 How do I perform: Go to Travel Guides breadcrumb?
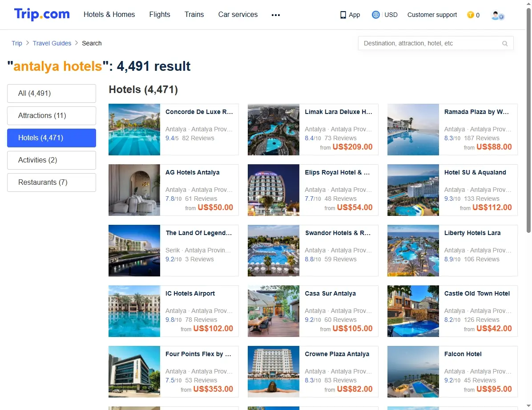click(x=52, y=43)
